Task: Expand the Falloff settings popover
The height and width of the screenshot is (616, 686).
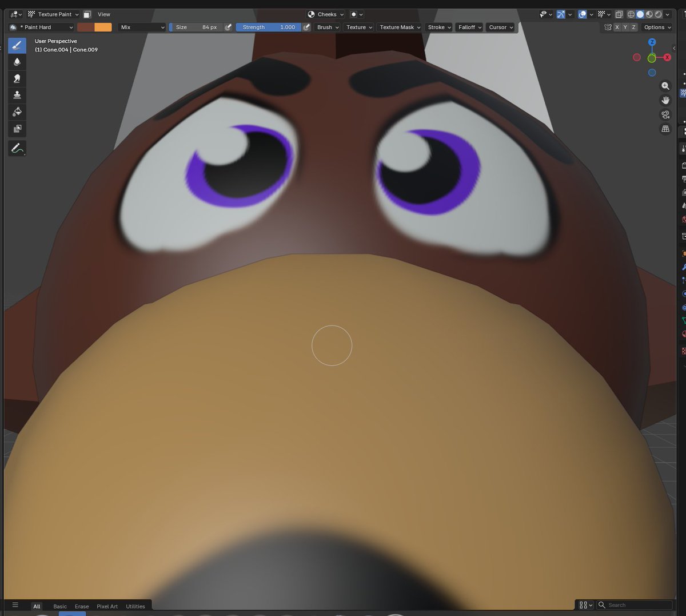Action: [470, 27]
